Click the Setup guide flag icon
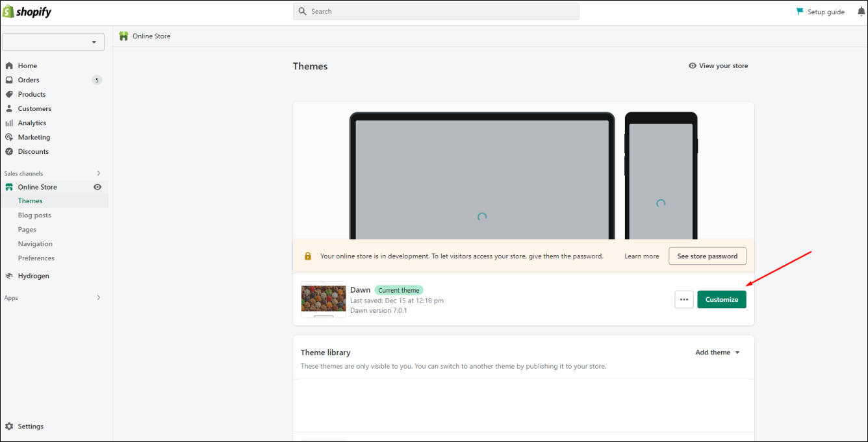Viewport: 868px width, 442px height. (x=800, y=12)
